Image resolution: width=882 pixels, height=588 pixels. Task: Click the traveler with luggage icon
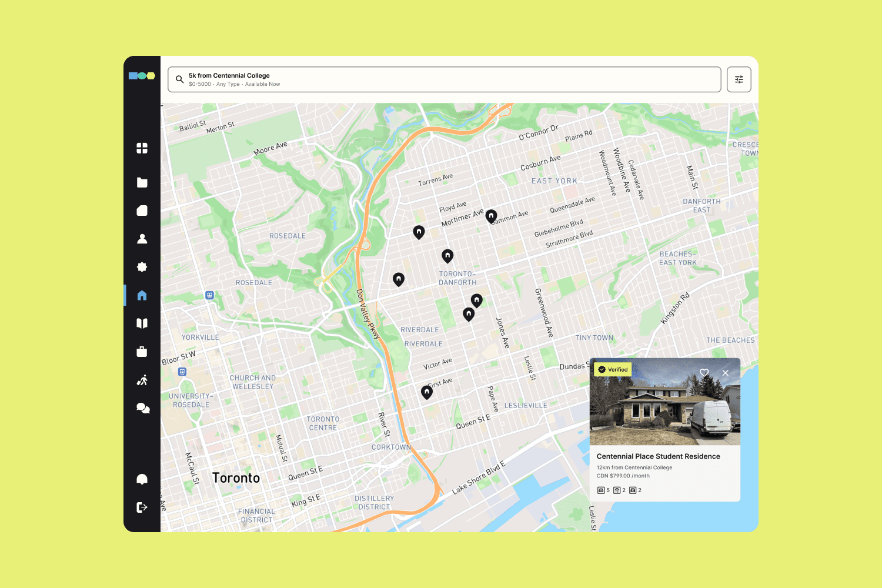(x=142, y=380)
